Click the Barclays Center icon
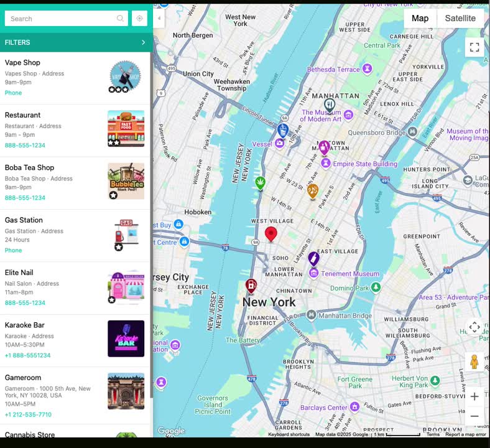490x448 pixels. tap(354, 407)
